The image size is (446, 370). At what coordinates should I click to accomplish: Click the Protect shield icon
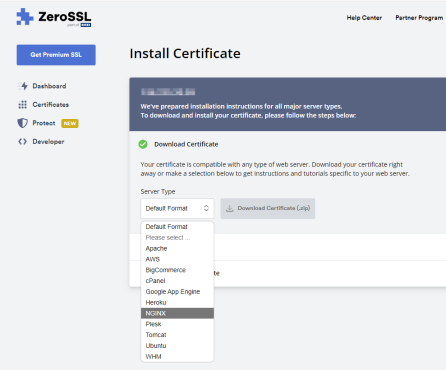[x=22, y=123]
